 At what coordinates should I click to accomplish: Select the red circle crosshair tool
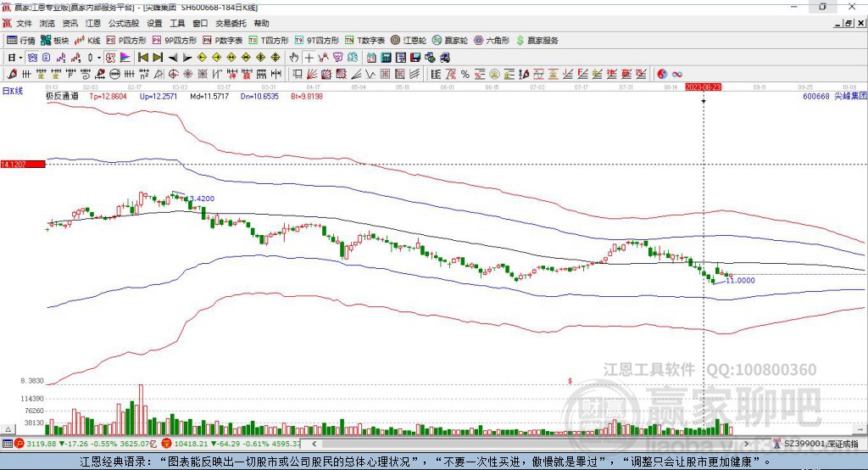tap(173, 75)
